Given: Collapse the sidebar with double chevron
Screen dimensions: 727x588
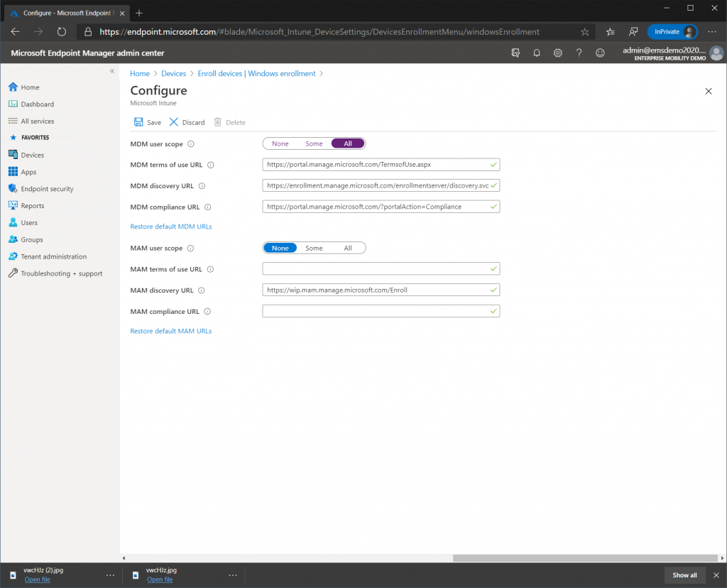Looking at the screenshot, I should pos(111,71).
